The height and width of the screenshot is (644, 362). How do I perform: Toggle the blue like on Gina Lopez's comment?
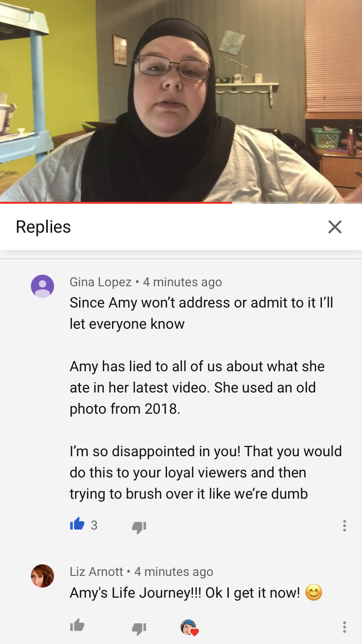click(77, 524)
